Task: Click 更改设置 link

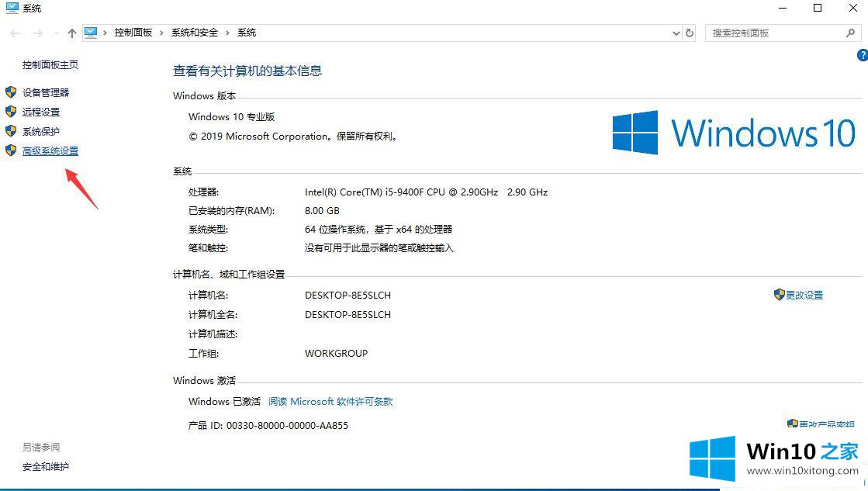Action: (804, 295)
